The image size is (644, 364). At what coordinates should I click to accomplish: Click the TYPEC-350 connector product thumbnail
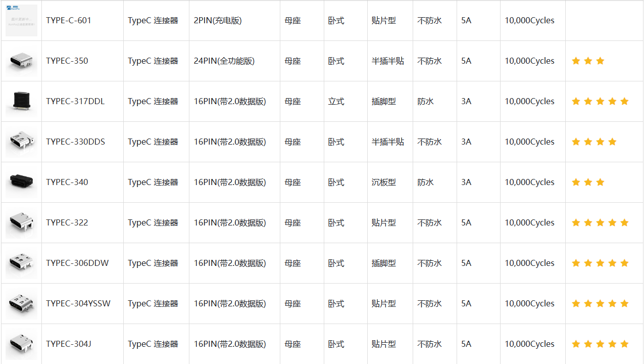click(x=21, y=61)
